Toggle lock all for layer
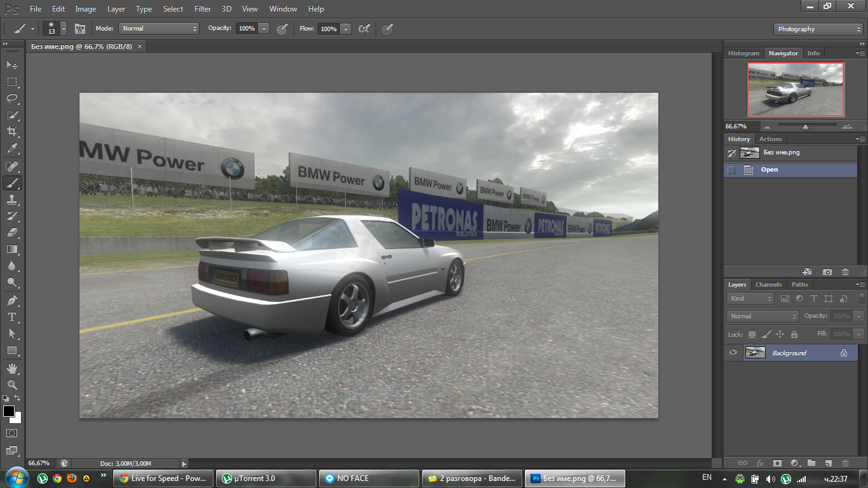 pos(793,334)
